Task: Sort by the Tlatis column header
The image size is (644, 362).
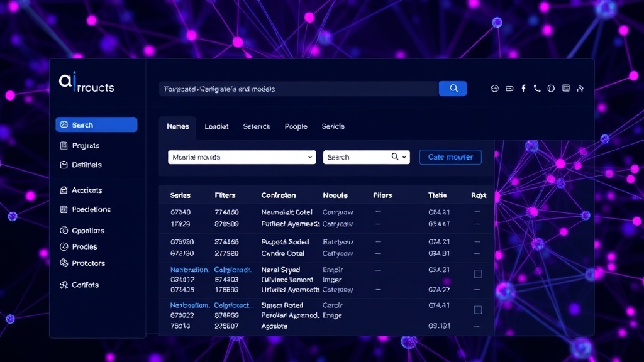Action: coord(438,195)
